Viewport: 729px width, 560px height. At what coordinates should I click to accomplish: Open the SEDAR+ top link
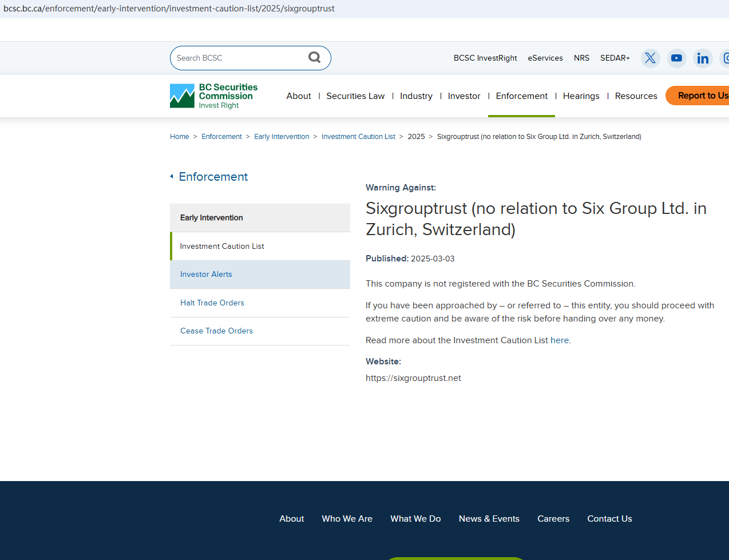pos(615,58)
